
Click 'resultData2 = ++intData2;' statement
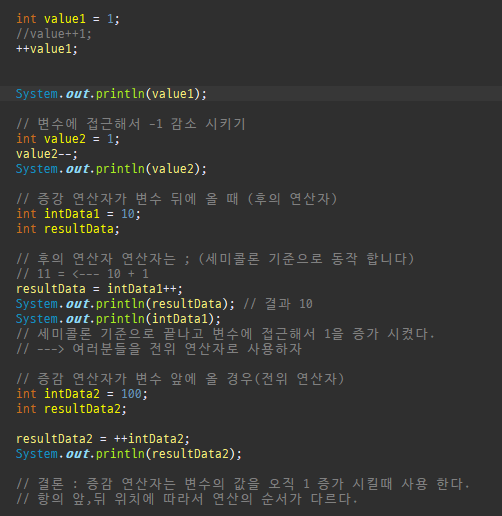tap(103, 439)
